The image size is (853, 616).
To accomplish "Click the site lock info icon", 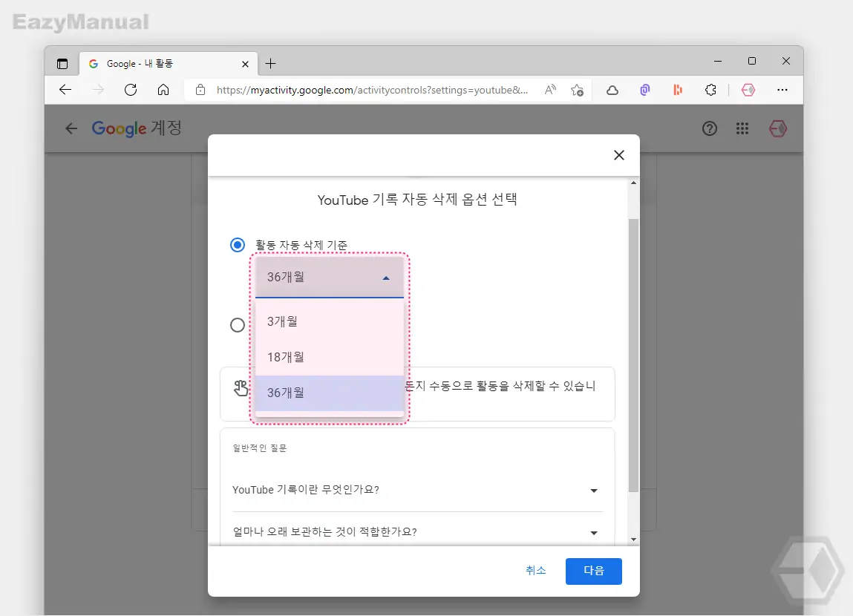I will click(200, 90).
